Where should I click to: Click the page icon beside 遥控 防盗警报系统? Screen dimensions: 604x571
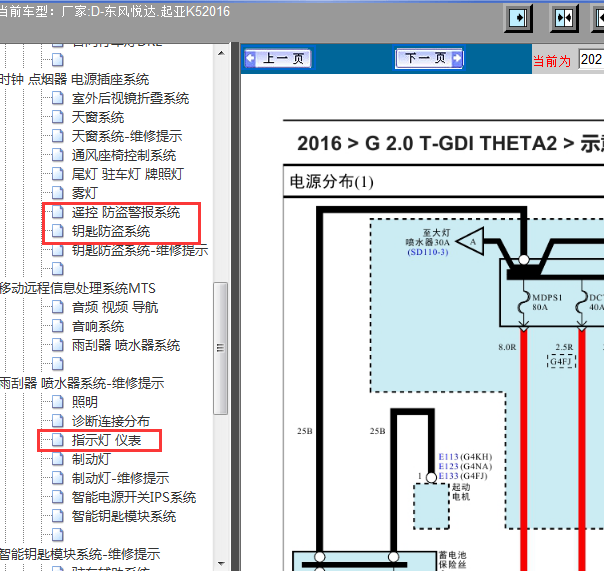tap(58, 212)
